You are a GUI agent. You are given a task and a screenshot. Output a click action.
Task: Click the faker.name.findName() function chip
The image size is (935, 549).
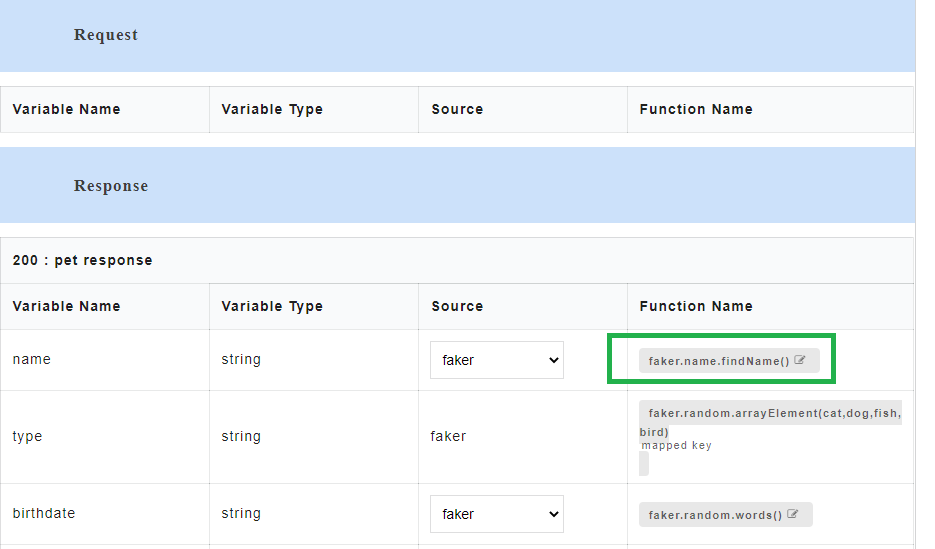click(x=719, y=361)
